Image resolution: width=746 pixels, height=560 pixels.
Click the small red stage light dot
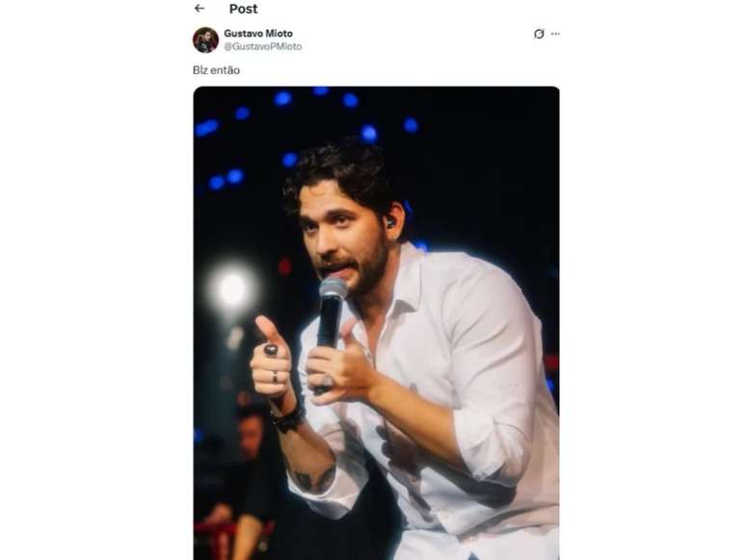[x=284, y=267]
